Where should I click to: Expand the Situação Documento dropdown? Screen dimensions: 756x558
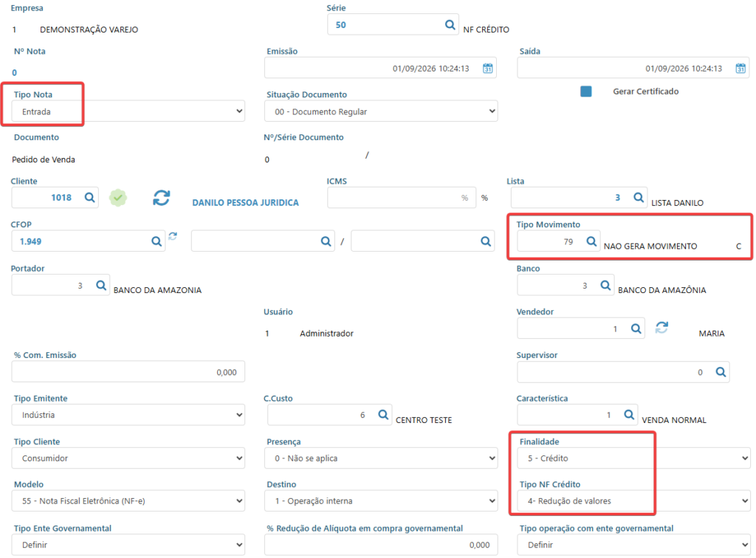tap(381, 111)
